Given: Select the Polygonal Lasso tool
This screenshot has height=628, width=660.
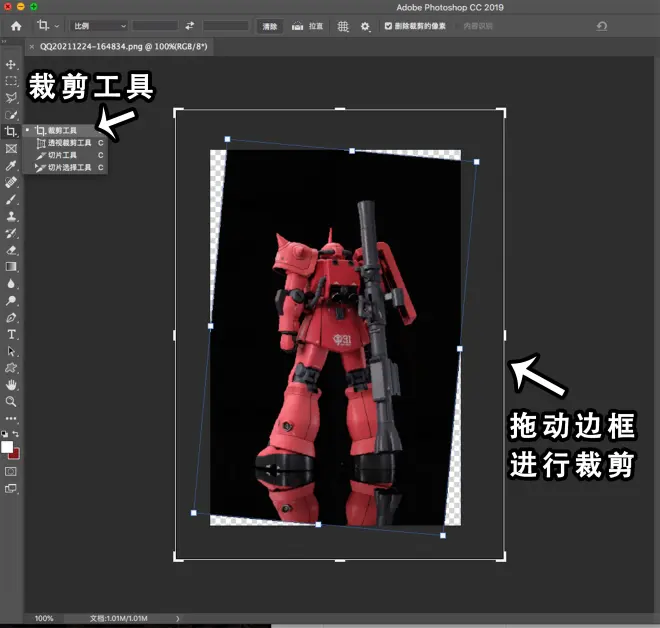Looking at the screenshot, I should [x=11, y=98].
